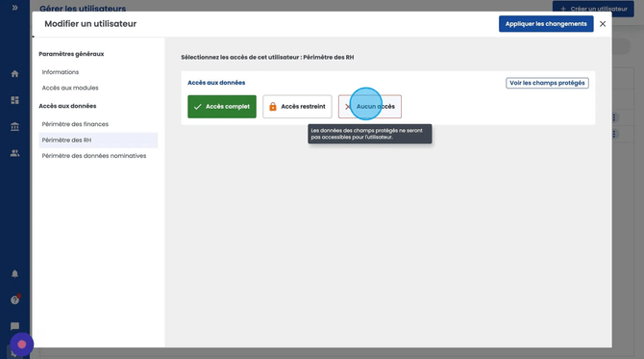Go to Périmètre des données nominatives

click(94, 156)
